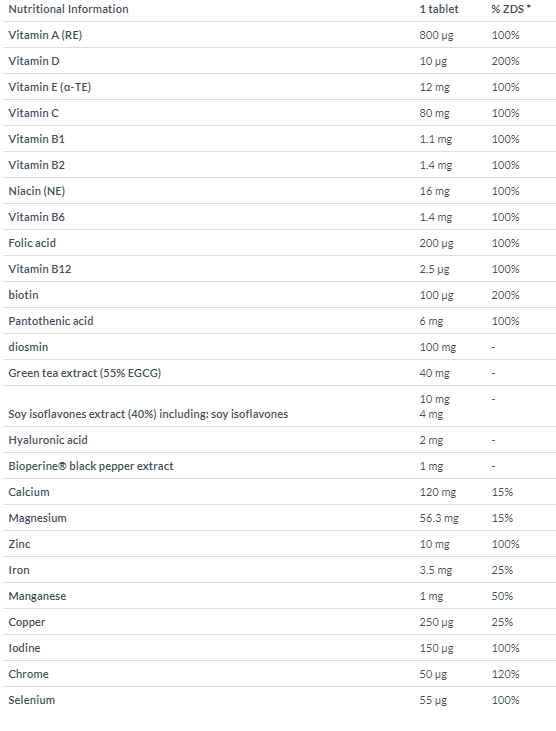Select the Zinc row label
Image resolution: width=556 pixels, height=731 pixels.
[x=20, y=544]
